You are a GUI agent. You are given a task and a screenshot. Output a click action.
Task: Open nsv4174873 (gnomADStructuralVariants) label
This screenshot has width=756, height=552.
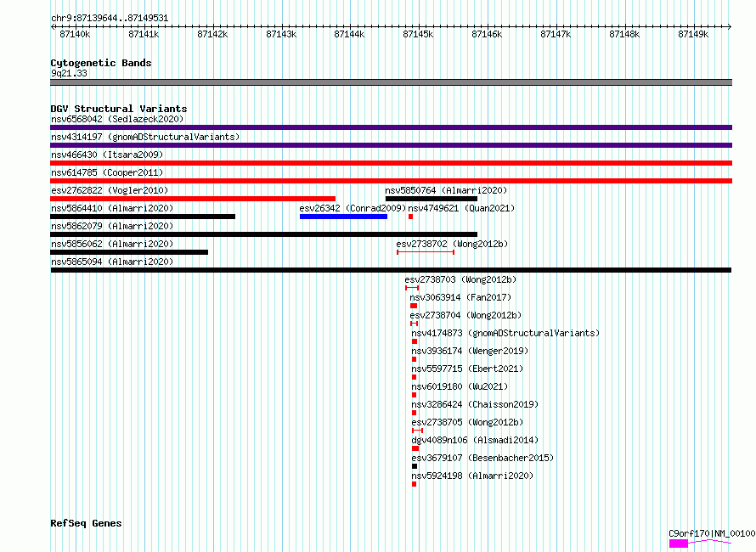click(505, 333)
